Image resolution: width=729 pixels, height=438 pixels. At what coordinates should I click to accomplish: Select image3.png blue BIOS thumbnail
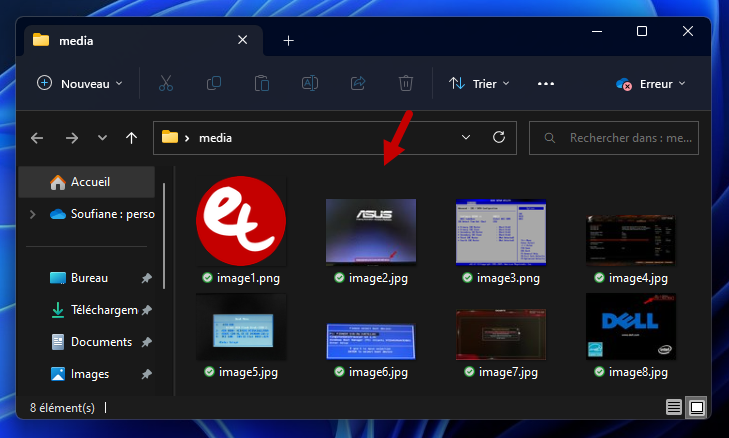501,232
